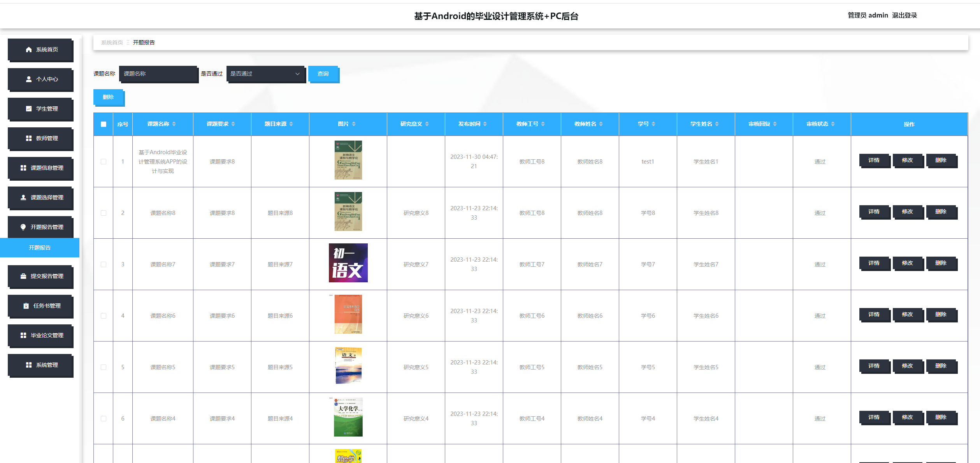The width and height of the screenshot is (980, 463).
Task: Open the 是否通过 dropdown
Action: (266, 74)
